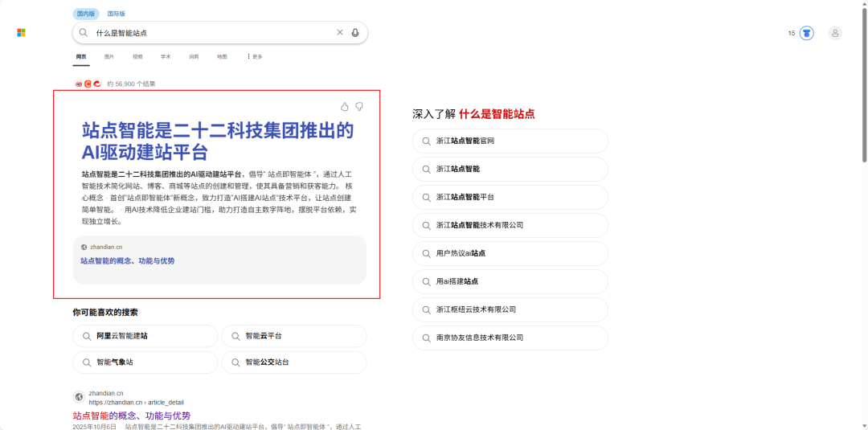Click the rewards points number 15

792,33
